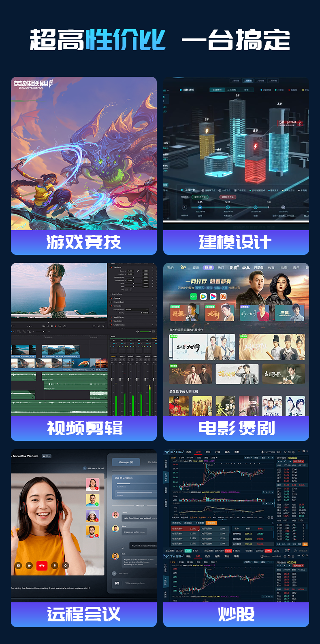This screenshot has width=320, height=644.
Task: Click Add user to the call
Action: point(94,468)
